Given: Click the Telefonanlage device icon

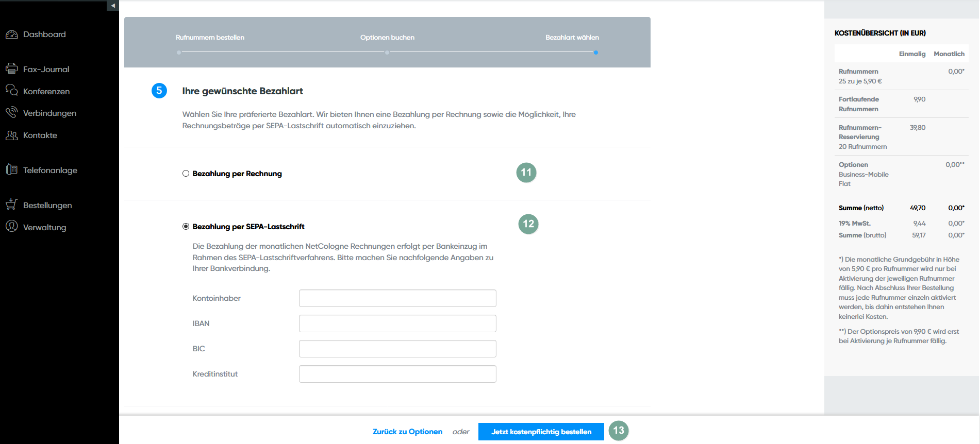Looking at the screenshot, I should tap(11, 169).
